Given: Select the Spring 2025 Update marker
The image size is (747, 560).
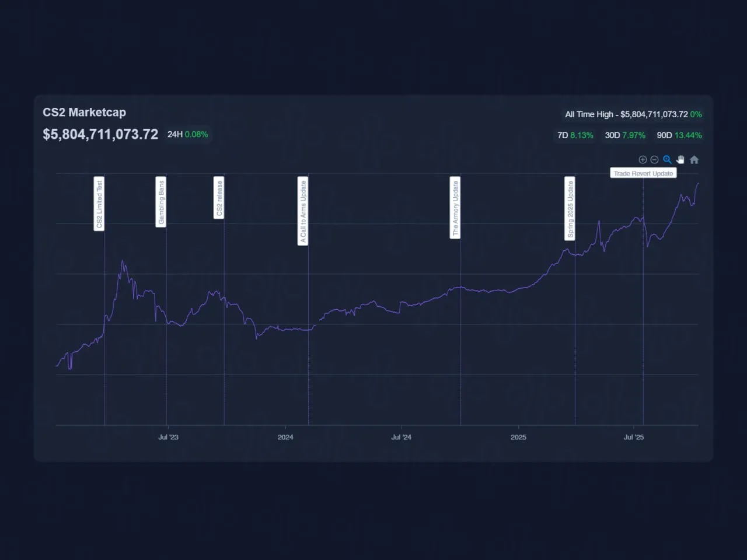Looking at the screenshot, I should click(x=570, y=208).
